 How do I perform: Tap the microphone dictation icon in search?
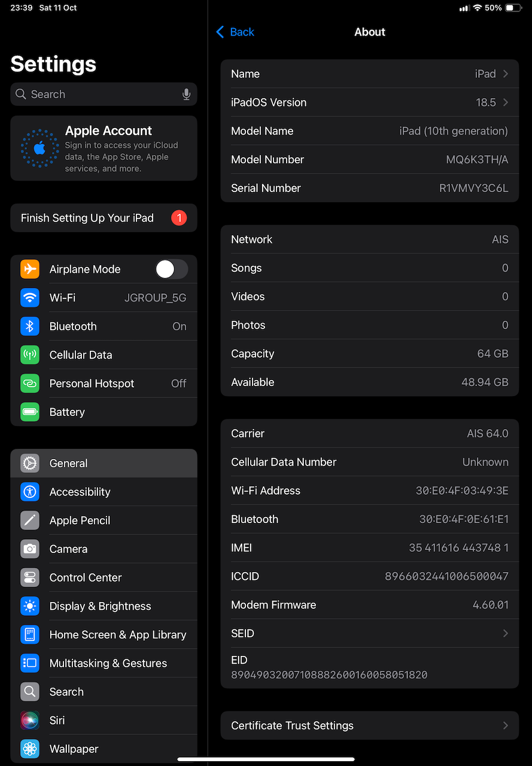(186, 95)
